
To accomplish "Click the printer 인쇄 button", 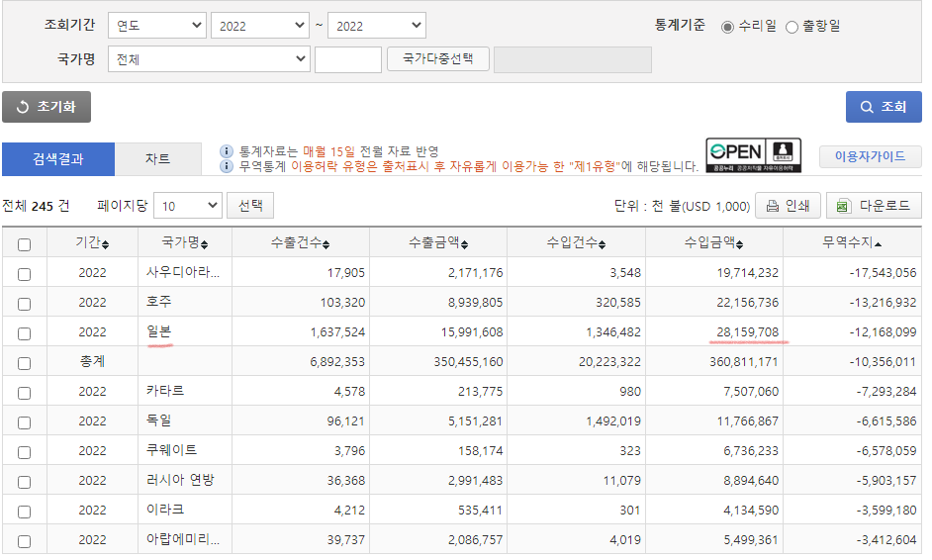I will [x=788, y=206].
